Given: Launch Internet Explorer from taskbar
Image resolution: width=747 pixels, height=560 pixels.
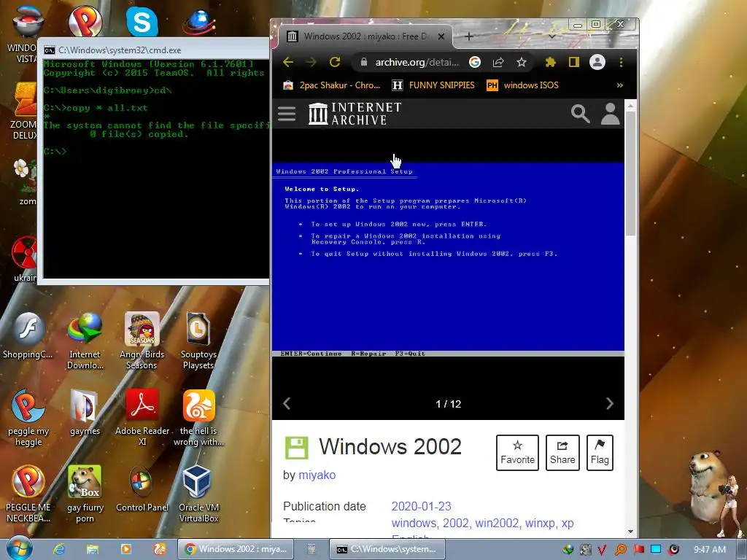Looking at the screenshot, I should click(x=59, y=549).
